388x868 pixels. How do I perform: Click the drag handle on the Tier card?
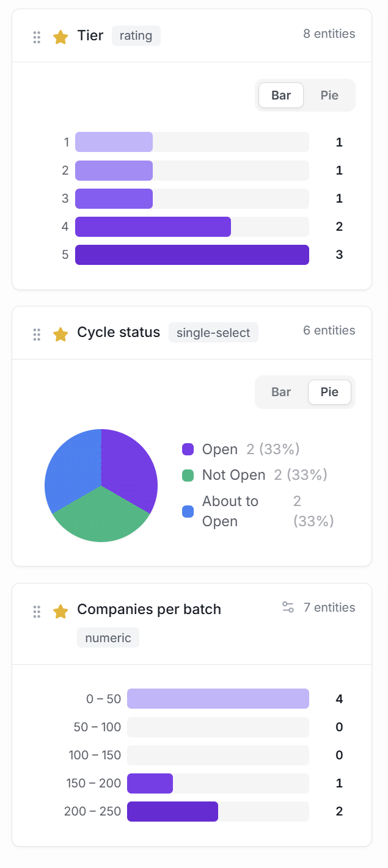click(36, 37)
